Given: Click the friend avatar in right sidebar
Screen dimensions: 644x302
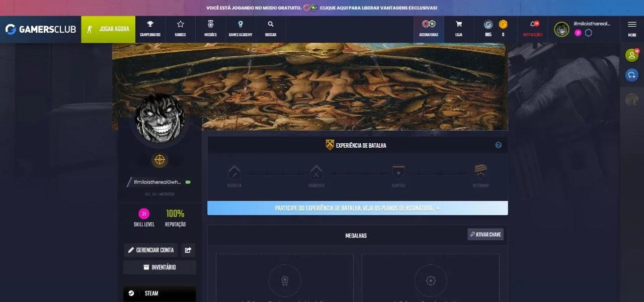Looking at the screenshot, I should point(631,99).
